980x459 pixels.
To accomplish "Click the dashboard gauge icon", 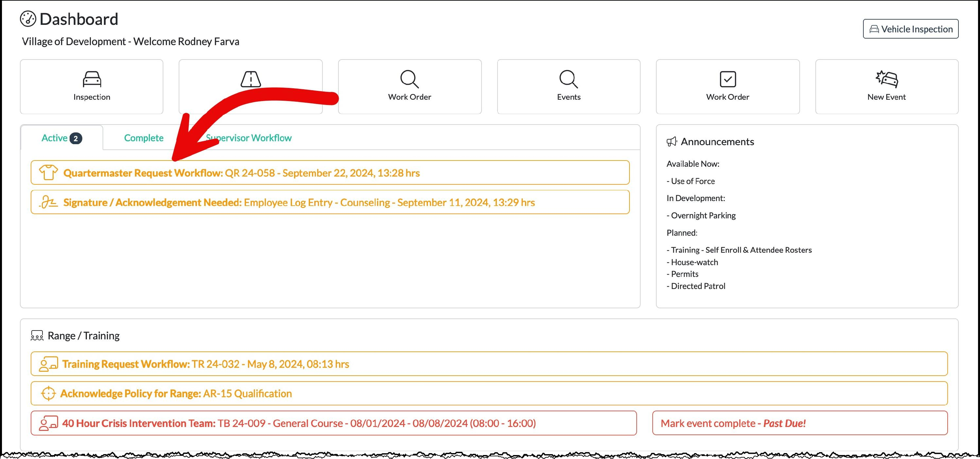I will click(x=28, y=19).
